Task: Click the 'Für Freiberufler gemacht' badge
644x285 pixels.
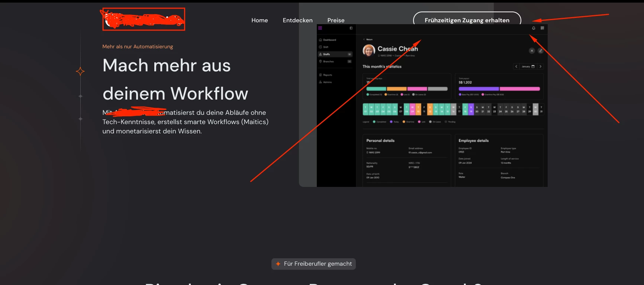Action: click(x=313, y=264)
